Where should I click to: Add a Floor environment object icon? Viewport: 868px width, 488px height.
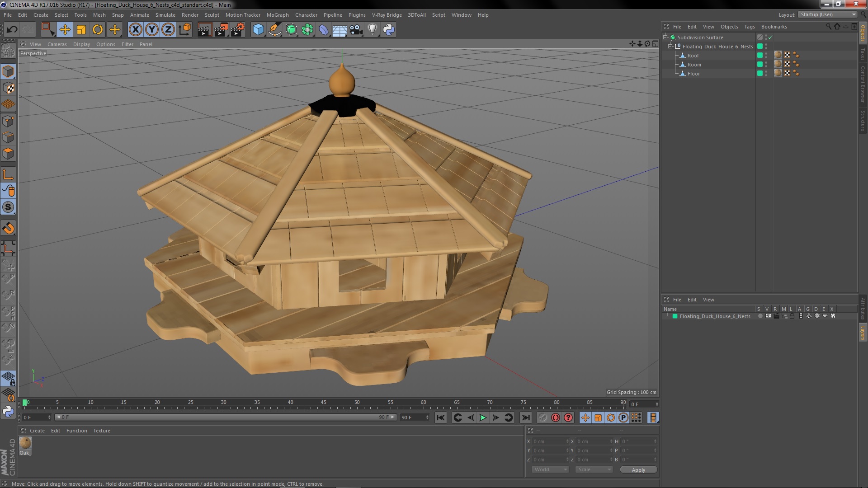(340, 30)
